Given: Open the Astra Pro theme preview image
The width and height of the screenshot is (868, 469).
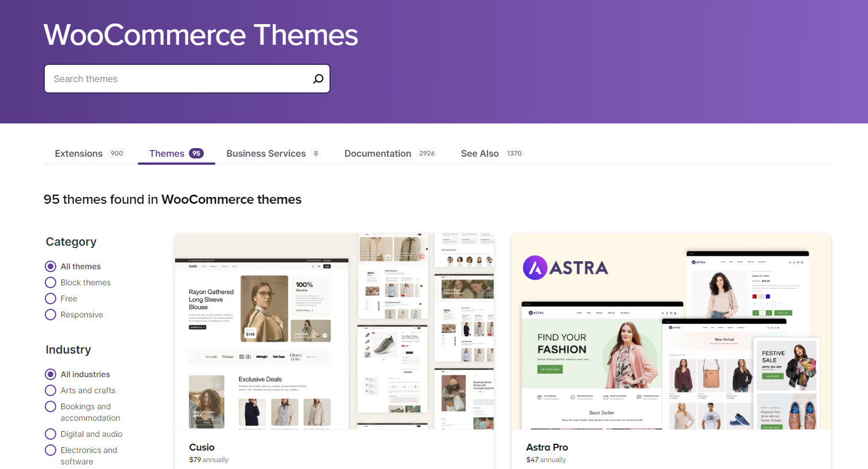Looking at the screenshot, I should (x=671, y=331).
